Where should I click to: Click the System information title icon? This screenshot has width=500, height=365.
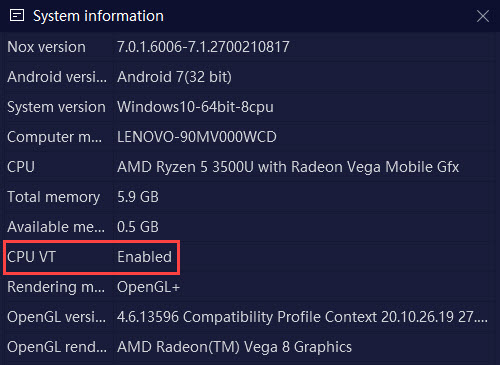click(17, 16)
